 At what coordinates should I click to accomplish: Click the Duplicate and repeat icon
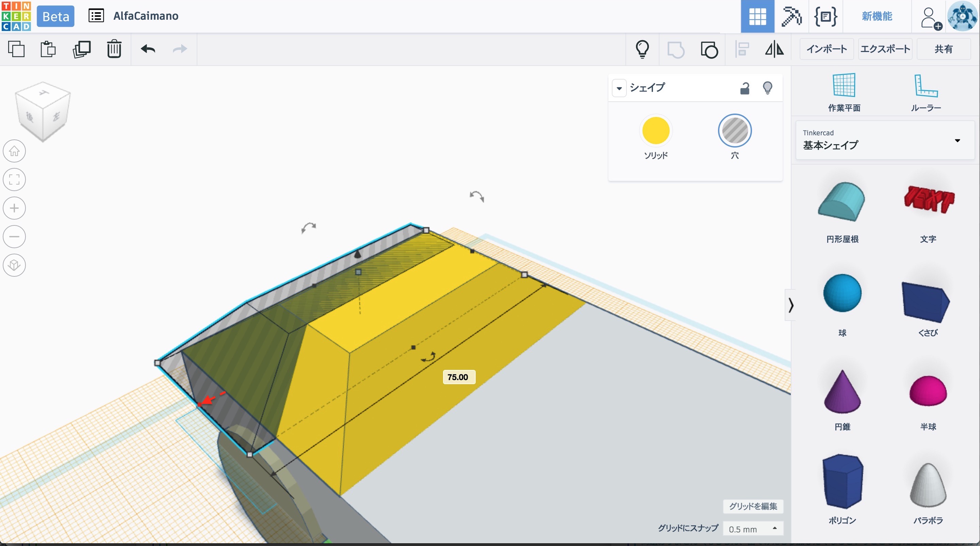click(81, 49)
